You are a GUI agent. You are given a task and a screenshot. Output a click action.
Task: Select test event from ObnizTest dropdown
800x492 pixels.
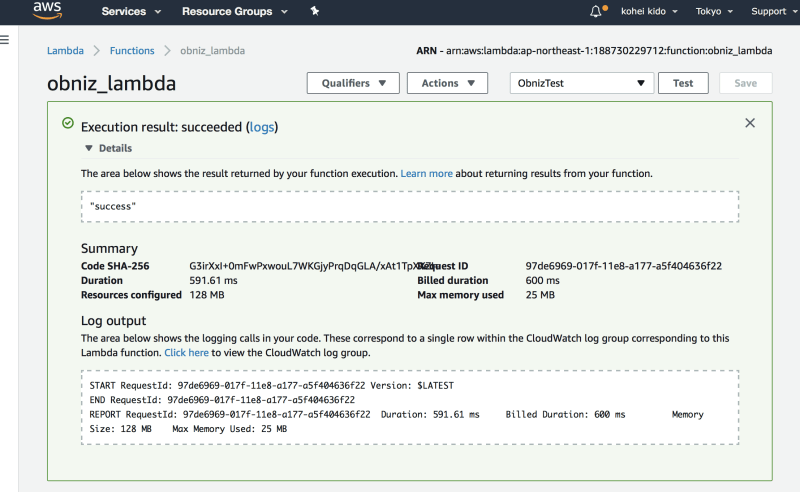(x=581, y=83)
